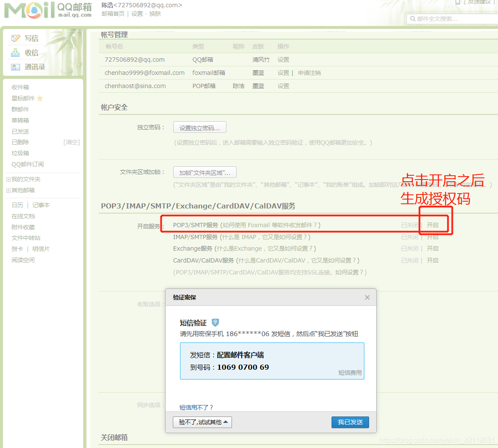
Task: Open 通讯录 contacts
Action: (x=35, y=67)
